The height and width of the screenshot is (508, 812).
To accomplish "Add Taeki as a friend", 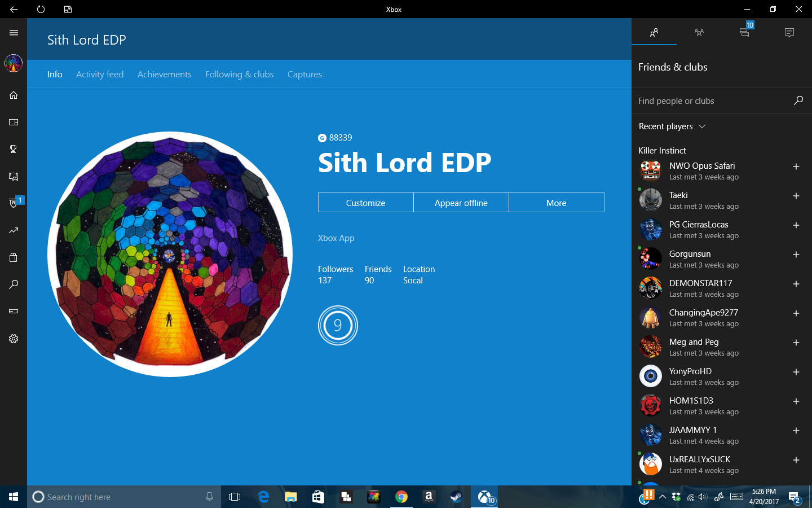I will (x=796, y=196).
